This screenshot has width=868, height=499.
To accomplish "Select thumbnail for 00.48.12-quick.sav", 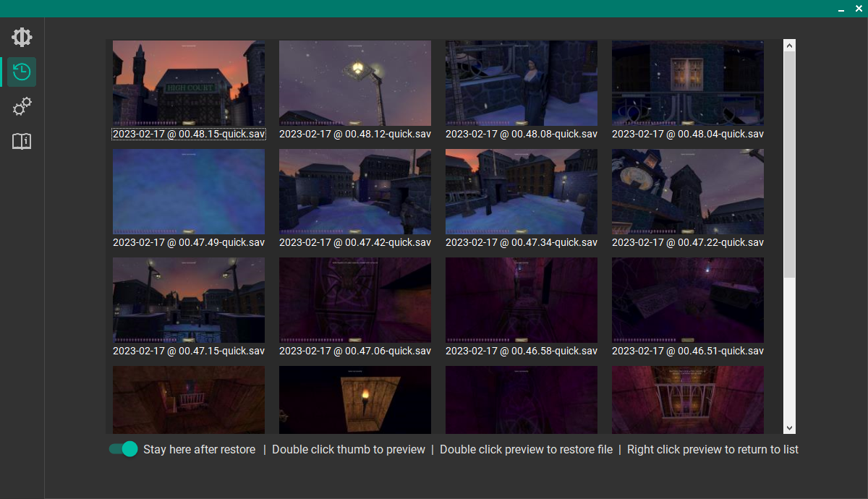I will pos(355,83).
